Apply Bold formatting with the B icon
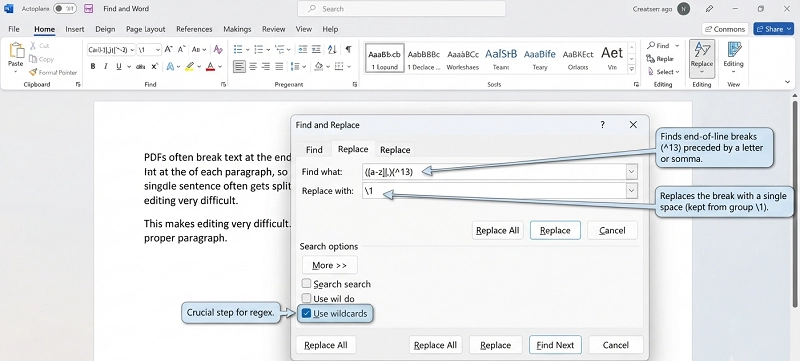This screenshot has width=800, height=361. 93,66
